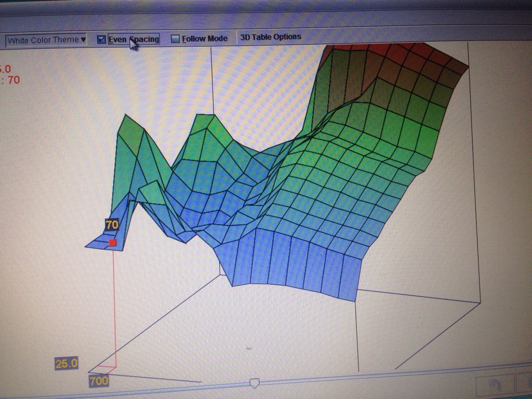Select the red highlighted cell marker
Viewport: 532px width, 399px height.
click(x=113, y=243)
